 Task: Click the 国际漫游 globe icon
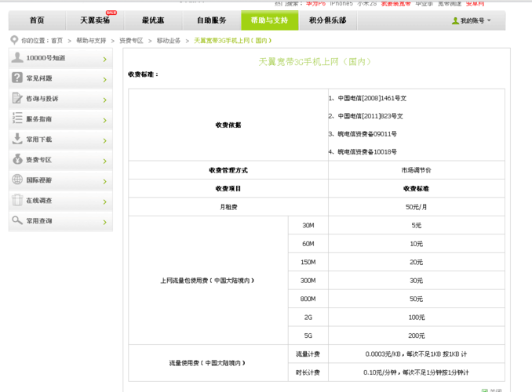click(17, 179)
